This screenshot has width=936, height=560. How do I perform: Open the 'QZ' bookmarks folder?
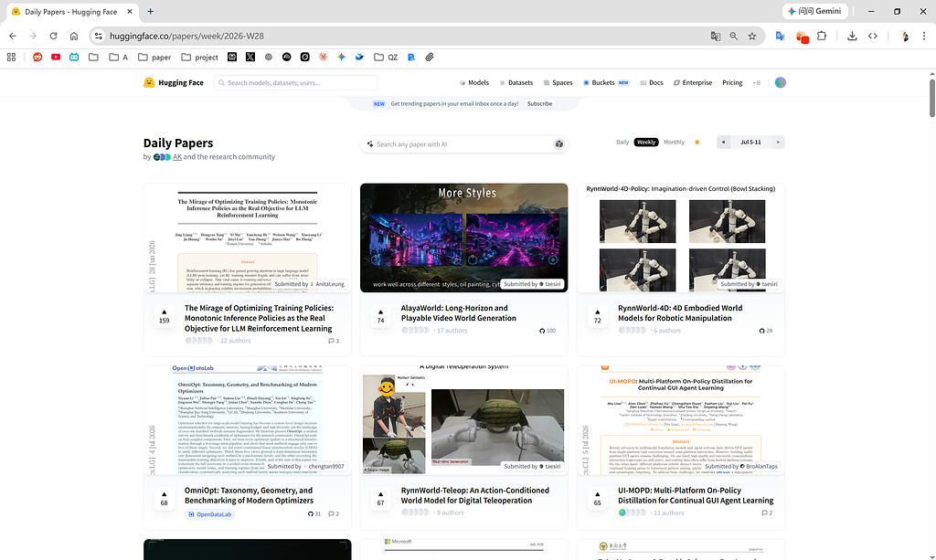[386, 58]
